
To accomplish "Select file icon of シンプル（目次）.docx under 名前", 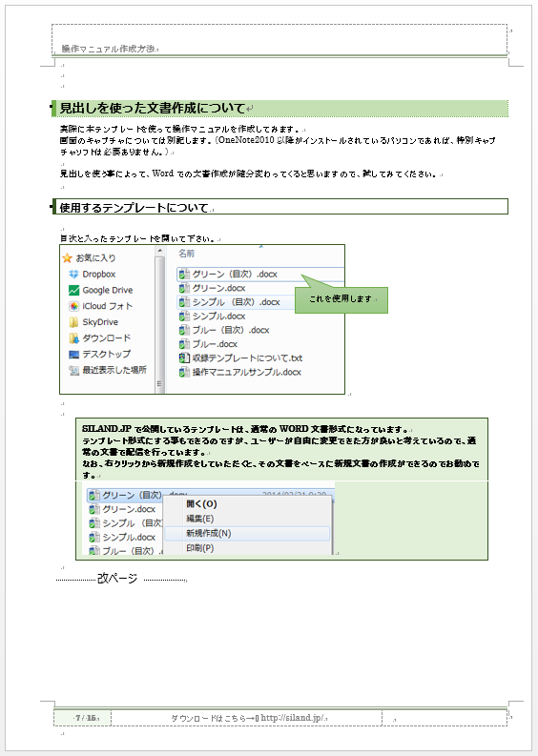I will (184, 302).
